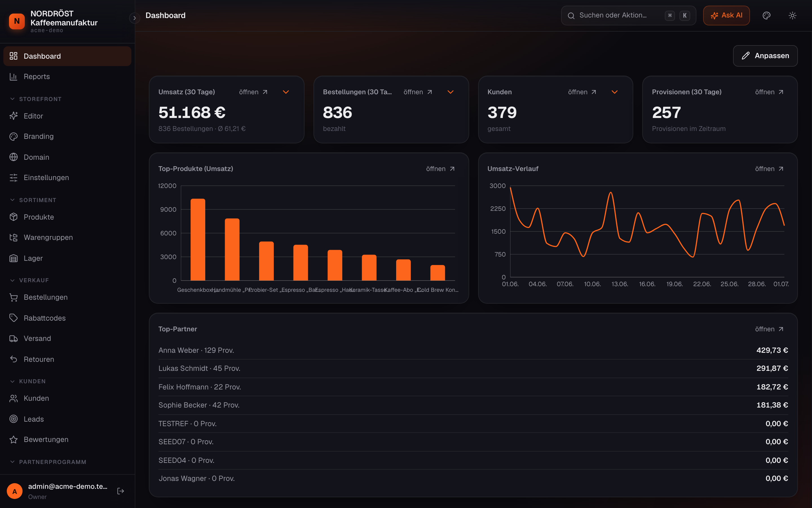812x508 pixels.
Task: Click the Reports chart icon in sidebar
Action: 14,76
